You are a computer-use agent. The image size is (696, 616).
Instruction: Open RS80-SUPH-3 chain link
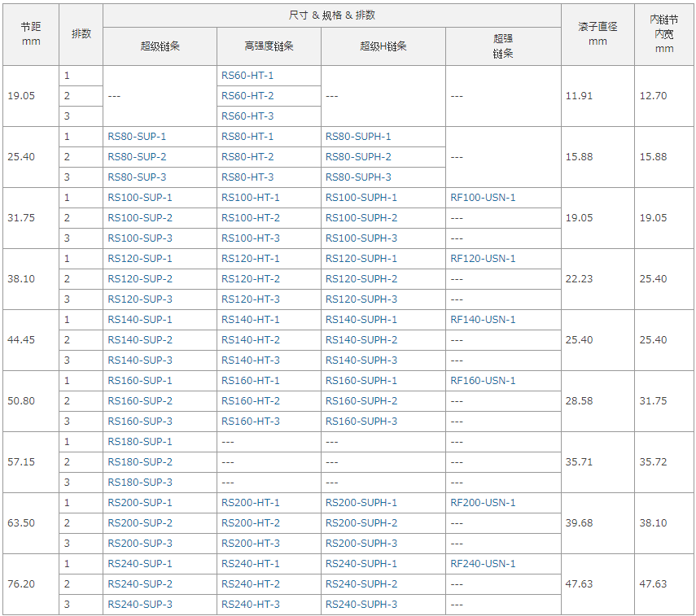click(x=358, y=177)
